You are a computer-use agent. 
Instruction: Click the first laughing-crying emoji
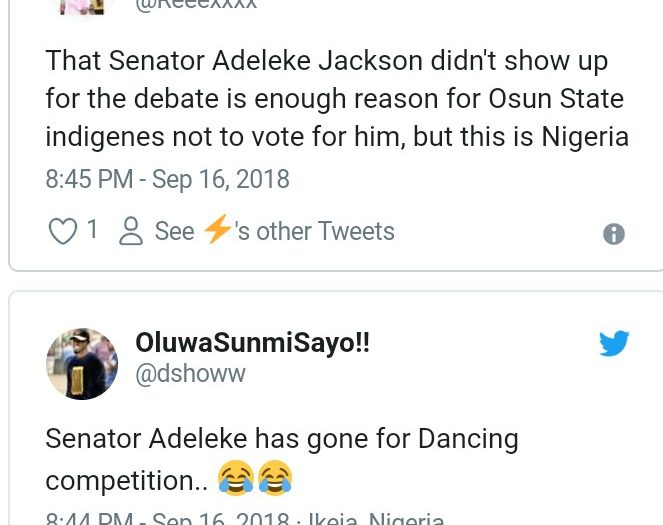coord(236,479)
